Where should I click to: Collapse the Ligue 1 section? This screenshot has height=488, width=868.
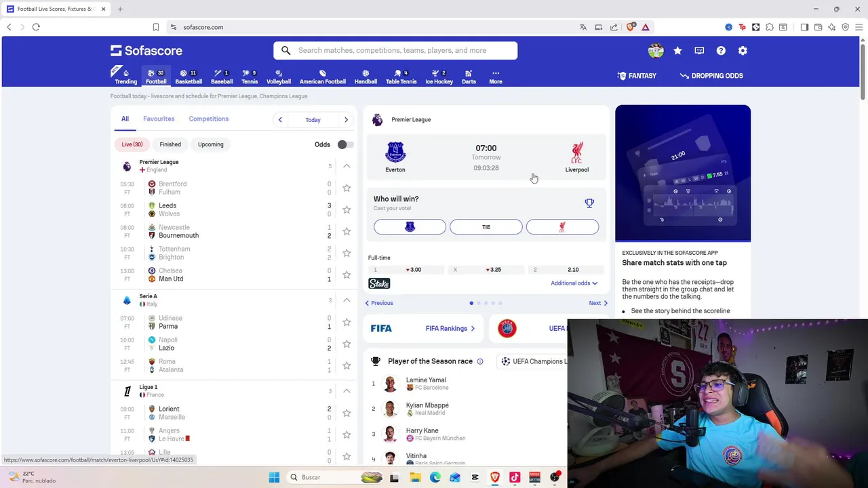coord(347,391)
